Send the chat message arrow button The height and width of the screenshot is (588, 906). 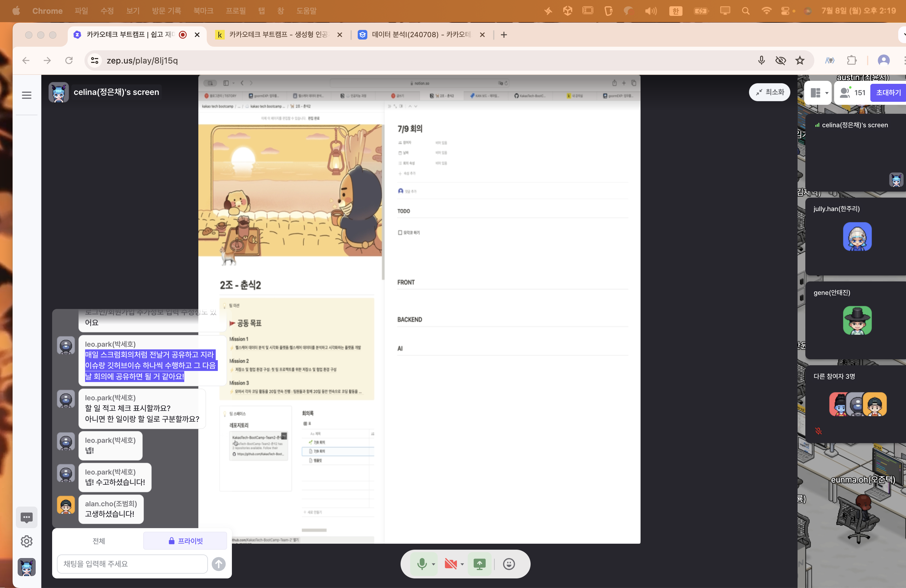tap(218, 564)
